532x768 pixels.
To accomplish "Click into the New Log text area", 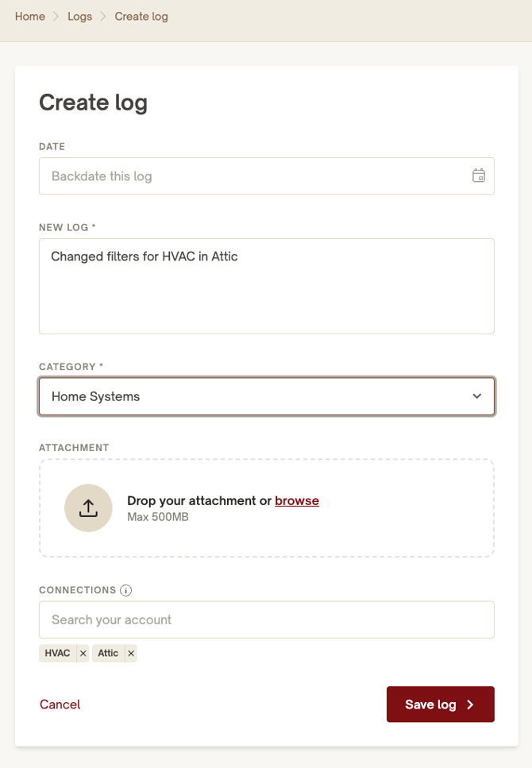I will [267, 286].
